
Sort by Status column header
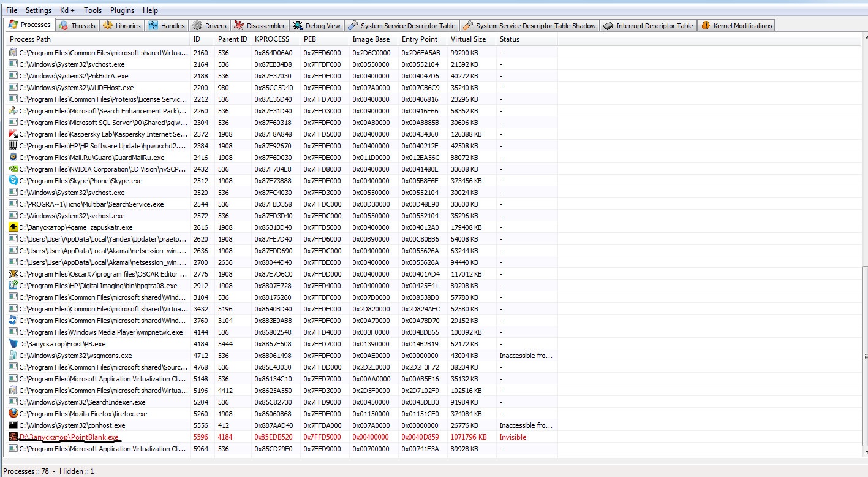pyautogui.click(x=527, y=39)
